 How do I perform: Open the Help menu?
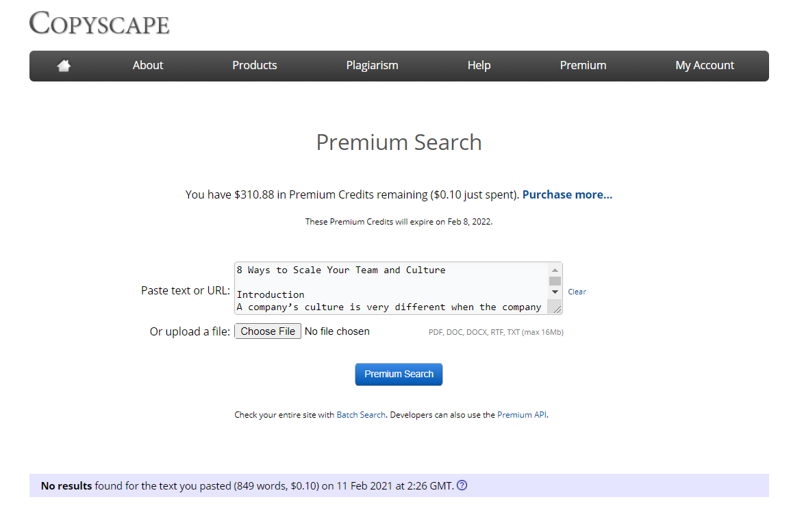[x=479, y=66]
